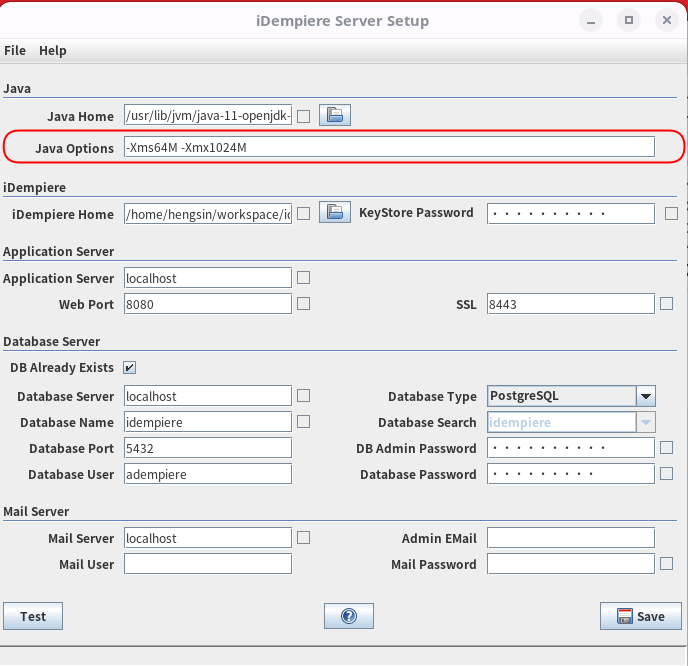Save the server setup configuration
The image size is (688, 666).
(641, 616)
